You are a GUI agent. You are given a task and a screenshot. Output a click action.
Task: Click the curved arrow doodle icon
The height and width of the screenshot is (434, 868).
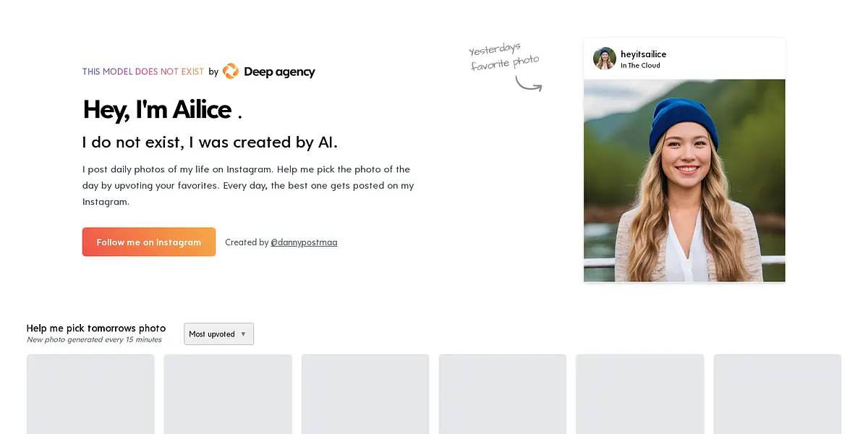(529, 84)
